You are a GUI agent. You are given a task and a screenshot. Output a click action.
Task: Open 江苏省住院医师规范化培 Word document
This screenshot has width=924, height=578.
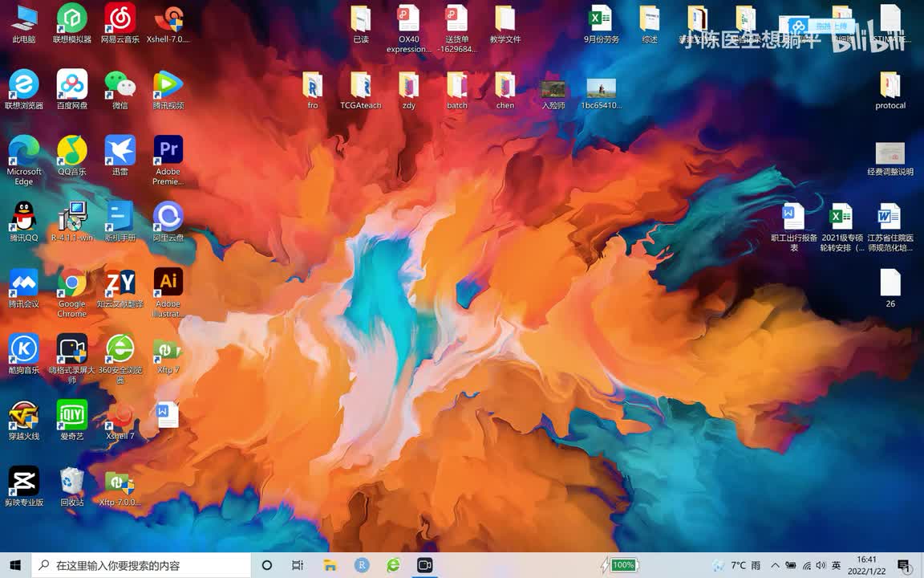pos(890,227)
